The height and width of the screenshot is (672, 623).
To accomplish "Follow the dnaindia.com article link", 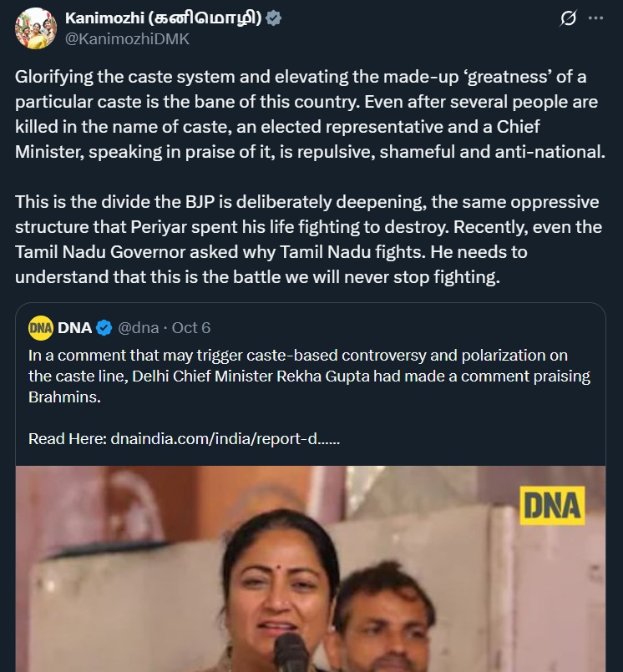I will 225,438.
